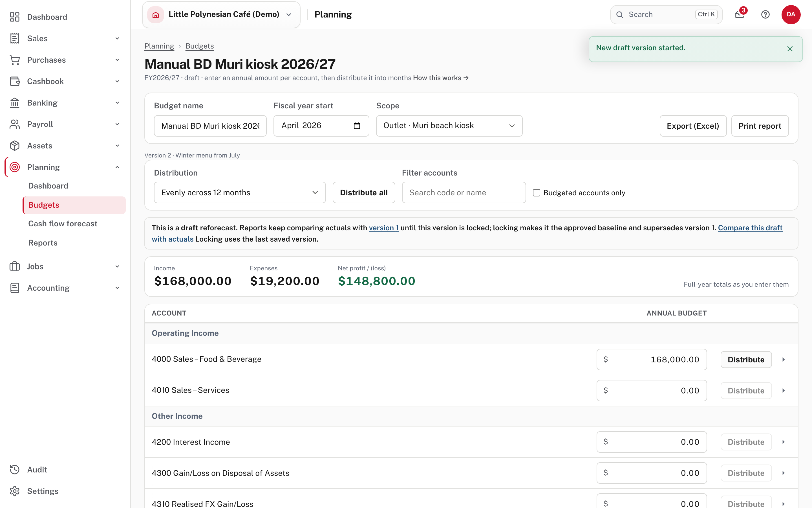Enable Budgeted accounts only checkbox
This screenshot has height=508, width=812.
click(x=537, y=193)
